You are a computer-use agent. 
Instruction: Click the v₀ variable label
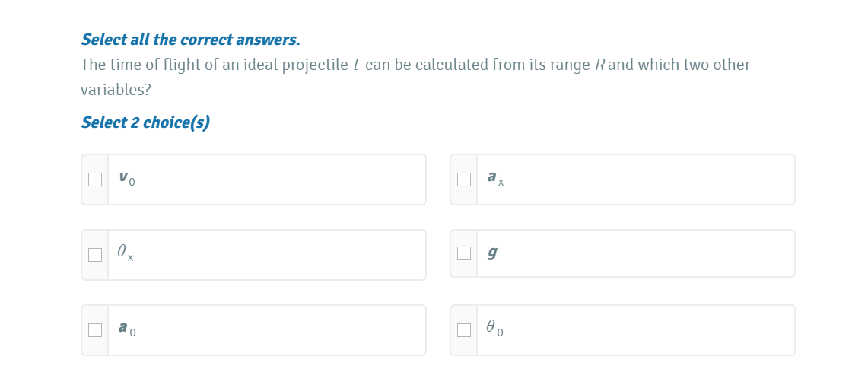[x=127, y=180]
